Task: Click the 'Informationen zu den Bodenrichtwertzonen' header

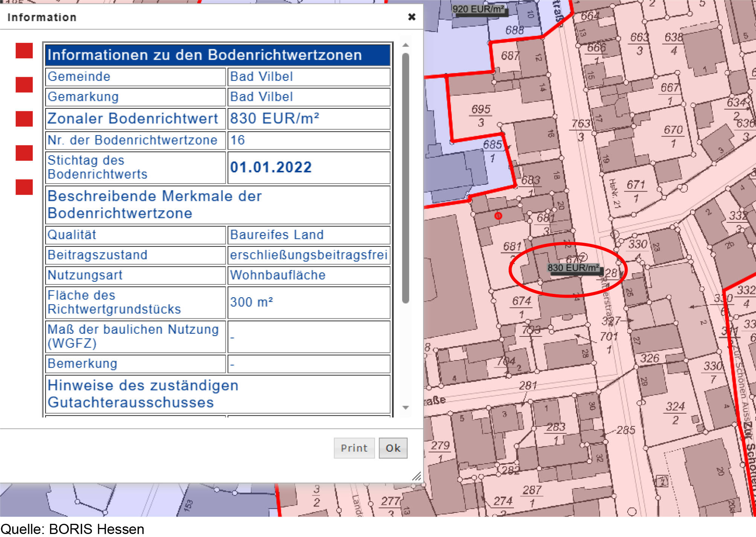Action: pyautogui.click(x=218, y=55)
